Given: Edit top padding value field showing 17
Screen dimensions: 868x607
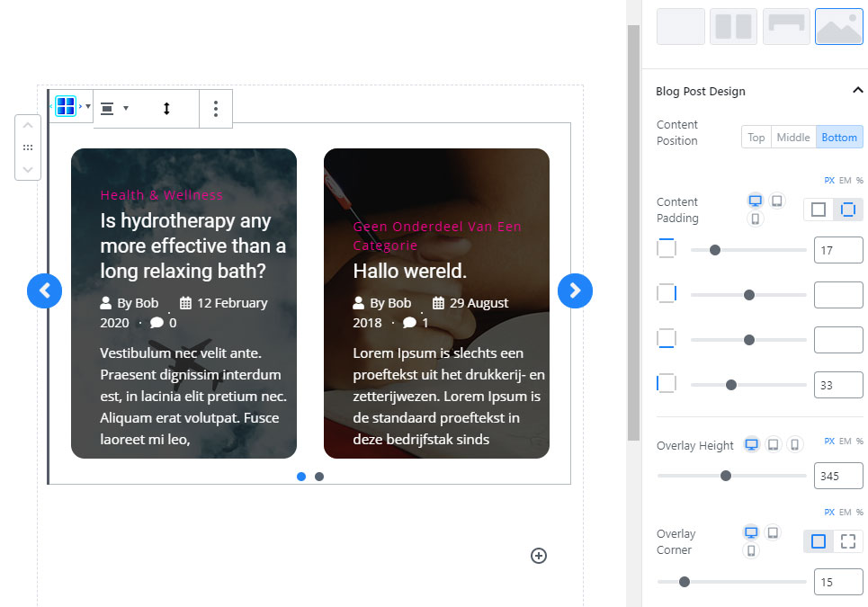Looking at the screenshot, I should coord(838,250).
